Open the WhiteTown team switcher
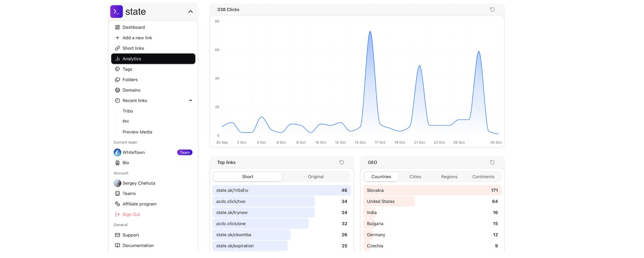644x258 pixels. click(x=153, y=152)
